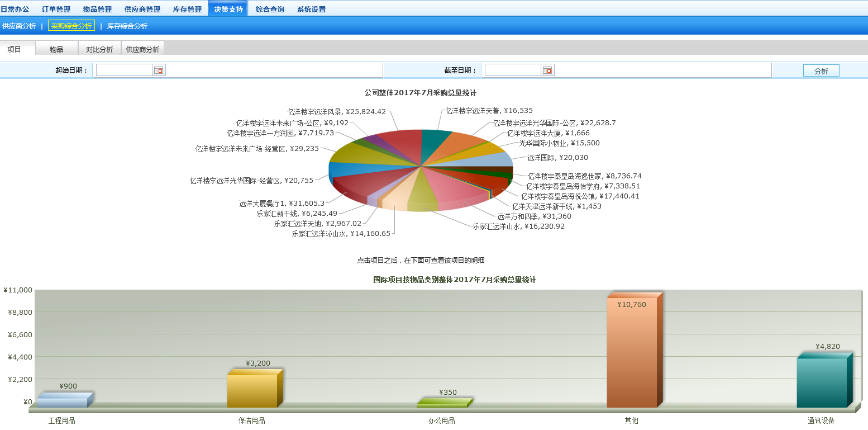
Task: Open the 系统设置 menu
Action: [x=311, y=9]
